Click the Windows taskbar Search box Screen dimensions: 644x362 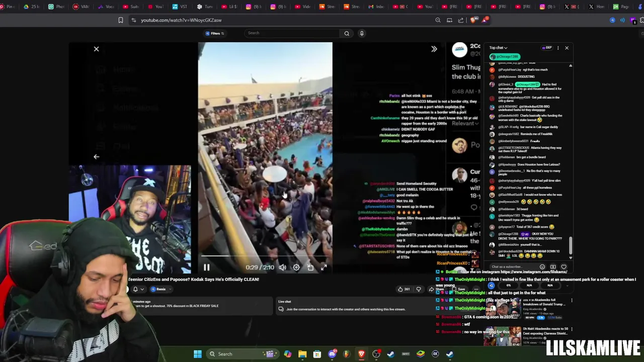click(243, 354)
